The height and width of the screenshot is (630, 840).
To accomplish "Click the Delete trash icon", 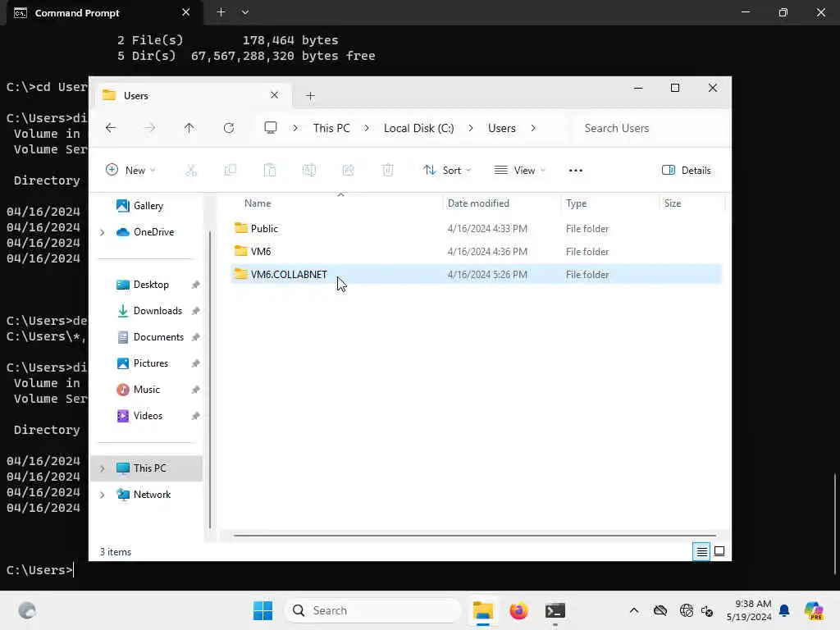I will point(388,171).
